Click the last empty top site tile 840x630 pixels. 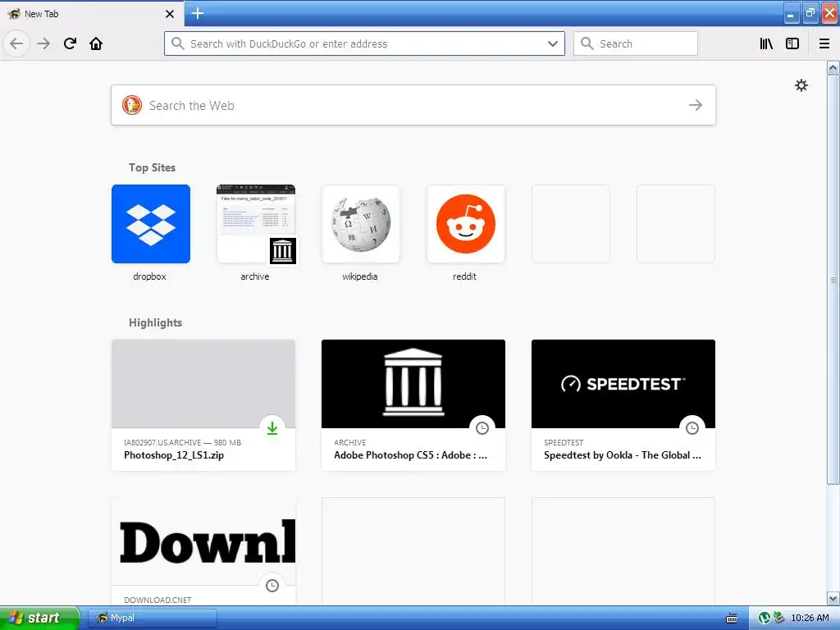tap(676, 224)
